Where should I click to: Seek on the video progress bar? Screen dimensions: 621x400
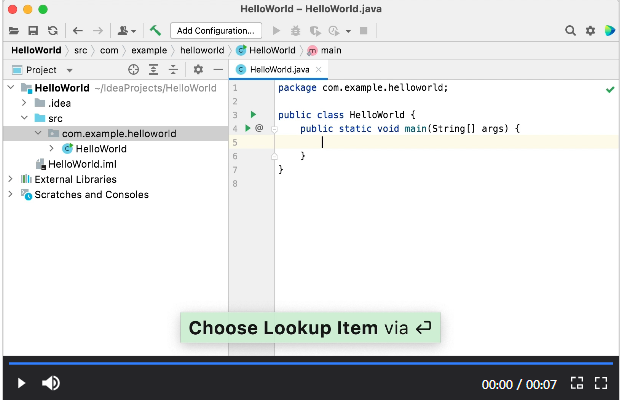tap(311, 363)
